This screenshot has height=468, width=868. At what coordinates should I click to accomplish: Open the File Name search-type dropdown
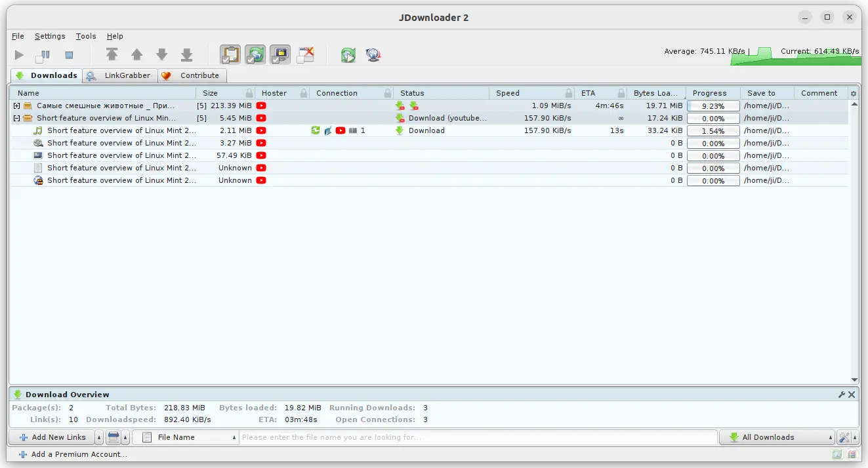(x=185, y=437)
